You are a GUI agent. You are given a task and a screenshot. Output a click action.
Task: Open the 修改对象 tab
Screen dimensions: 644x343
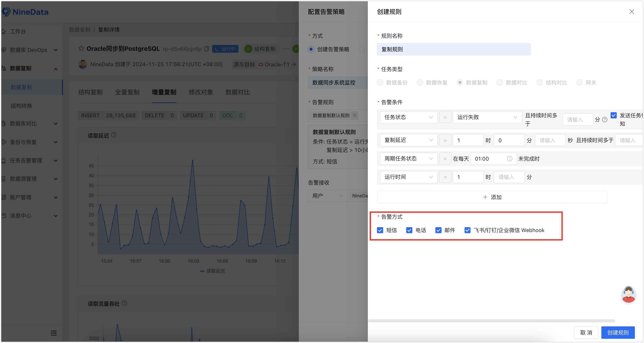pyautogui.click(x=201, y=92)
